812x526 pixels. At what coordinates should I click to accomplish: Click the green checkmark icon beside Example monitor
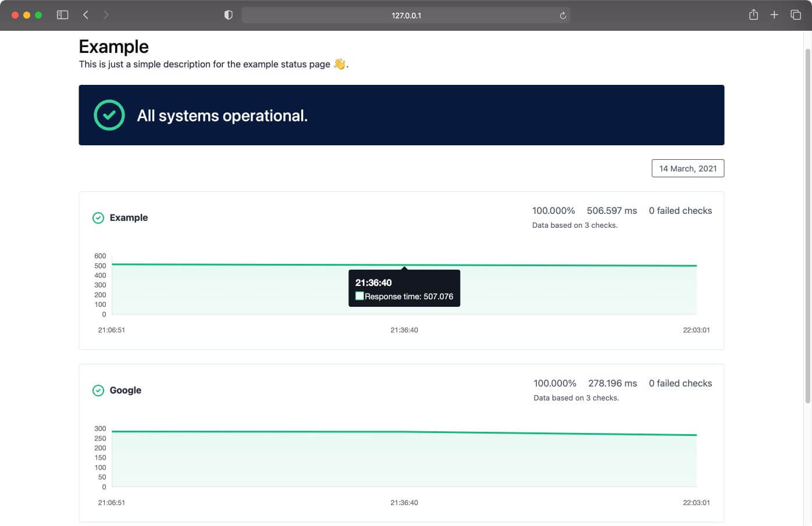pos(98,217)
